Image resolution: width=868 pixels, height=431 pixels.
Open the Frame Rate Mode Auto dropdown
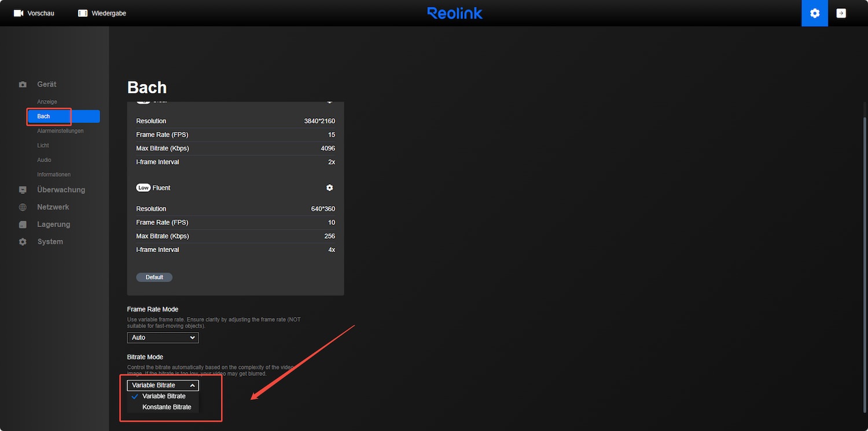click(x=163, y=338)
